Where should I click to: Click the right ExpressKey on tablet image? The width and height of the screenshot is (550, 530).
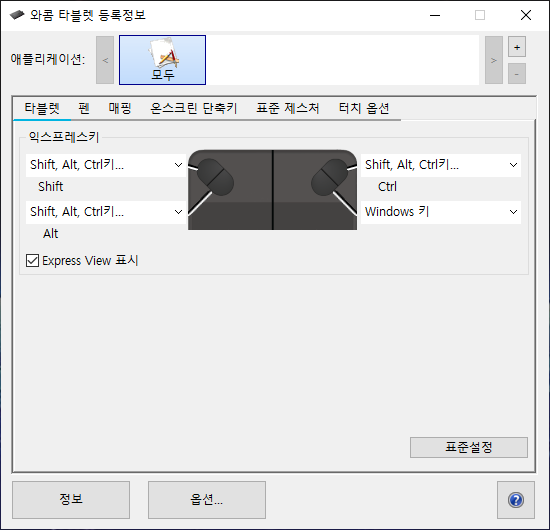coord(330,177)
